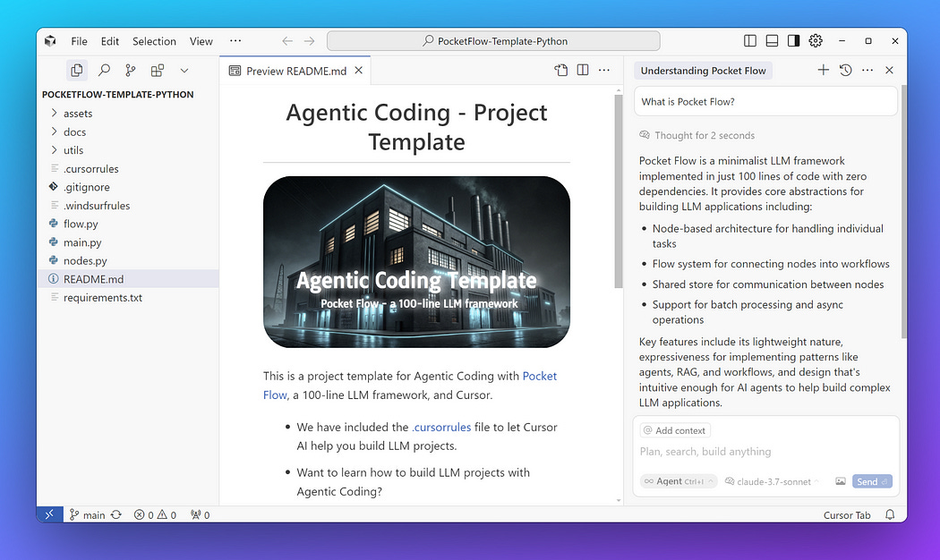The image size is (940, 560).
Task: Click the remote connection icon in the status bar
Action: pyautogui.click(x=50, y=514)
